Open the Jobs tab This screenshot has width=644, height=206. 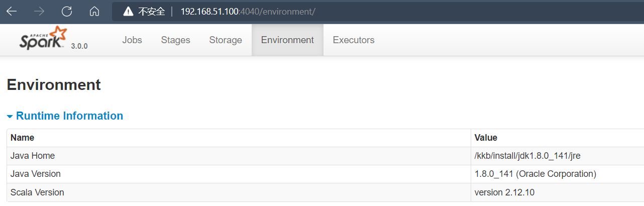pyautogui.click(x=132, y=40)
